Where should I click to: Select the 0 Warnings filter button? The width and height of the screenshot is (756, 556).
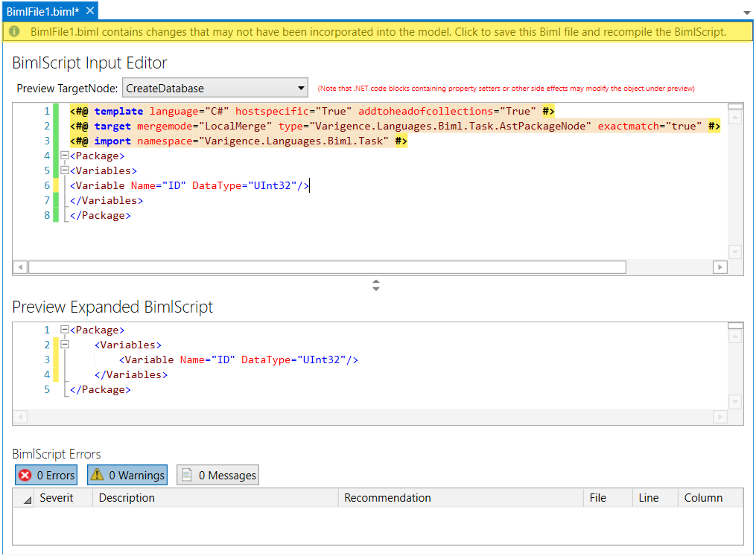(127, 475)
